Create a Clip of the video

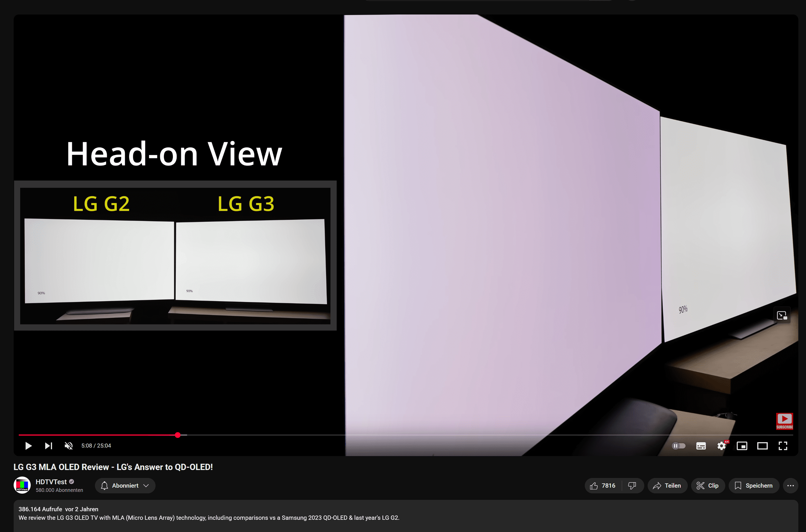click(708, 486)
